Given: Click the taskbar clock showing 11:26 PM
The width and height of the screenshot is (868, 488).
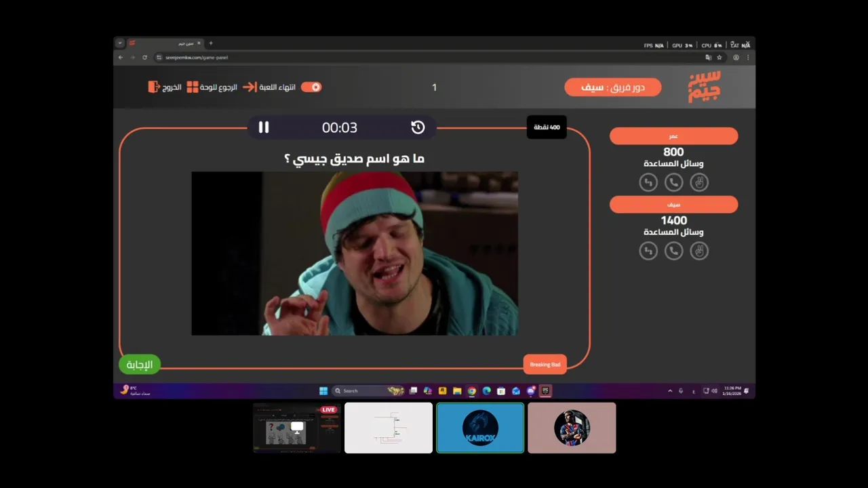Looking at the screenshot, I should click(x=732, y=391).
